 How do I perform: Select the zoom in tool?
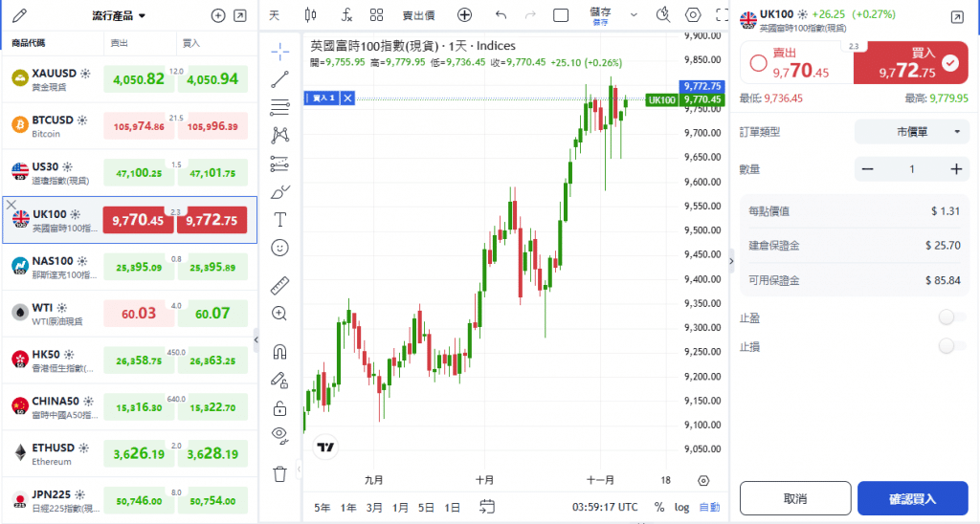tap(280, 314)
